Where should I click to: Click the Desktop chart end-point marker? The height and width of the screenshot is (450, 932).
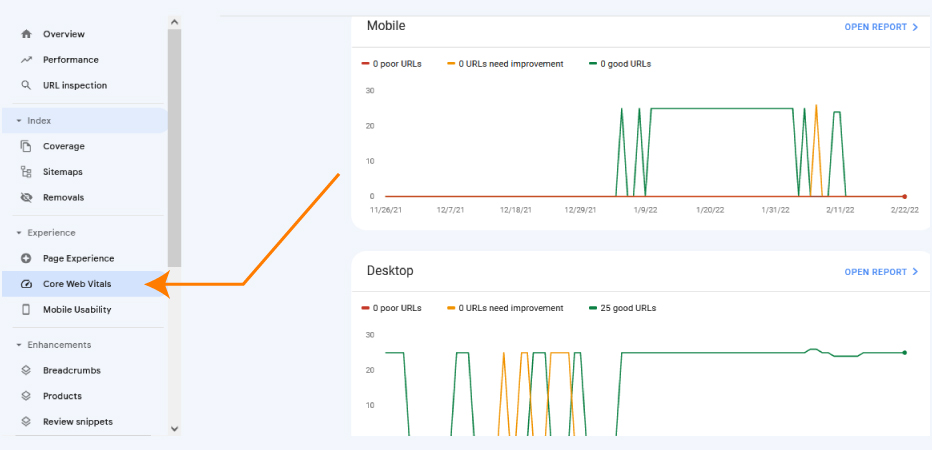click(x=905, y=353)
